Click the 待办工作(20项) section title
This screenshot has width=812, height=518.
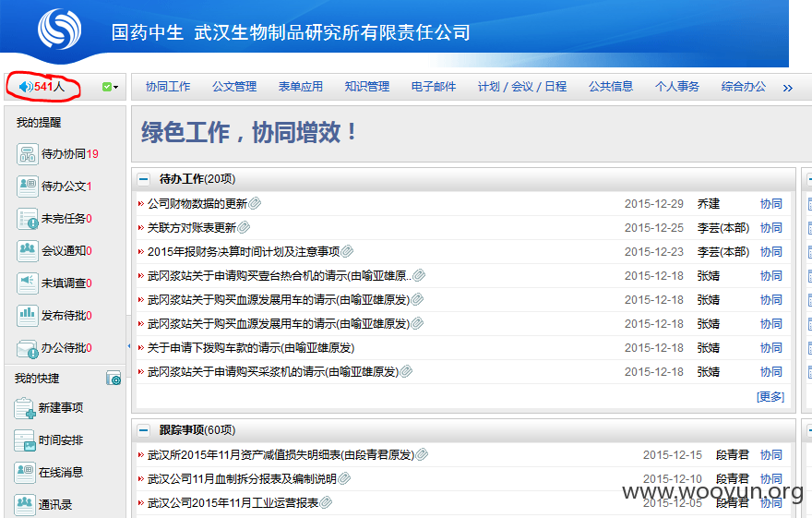197,179
